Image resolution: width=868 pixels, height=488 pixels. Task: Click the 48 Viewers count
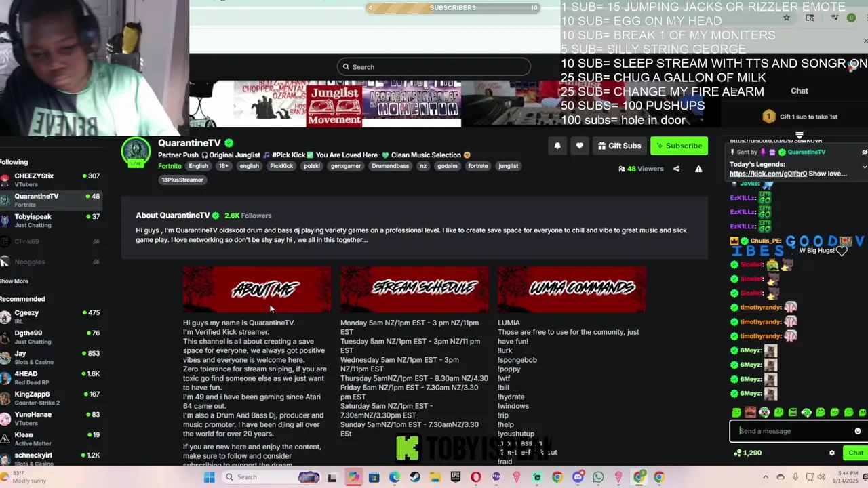641,169
